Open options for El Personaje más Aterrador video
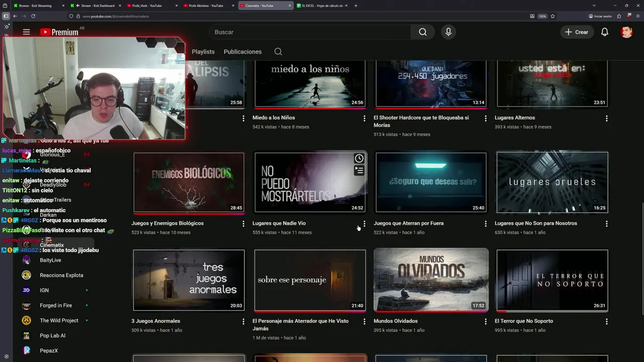 coord(364,321)
